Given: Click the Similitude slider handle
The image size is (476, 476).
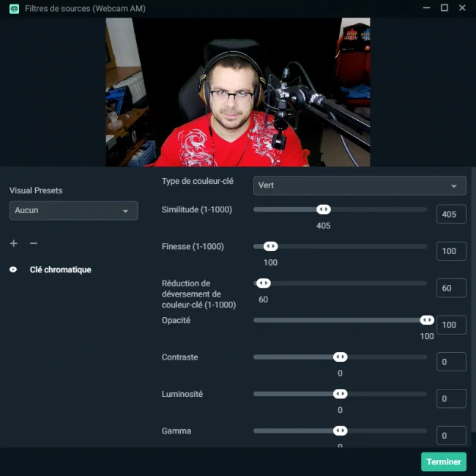Looking at the screenshot, I should click(x=323, y=209).
